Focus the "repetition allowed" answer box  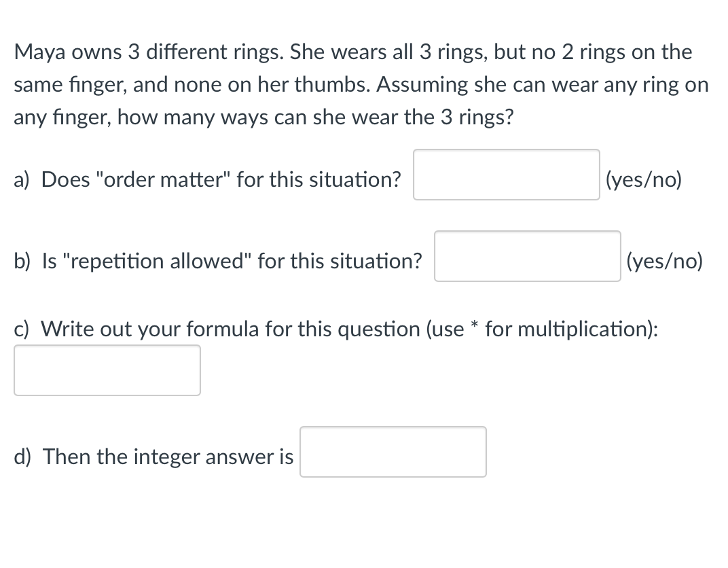coord(528,256)
